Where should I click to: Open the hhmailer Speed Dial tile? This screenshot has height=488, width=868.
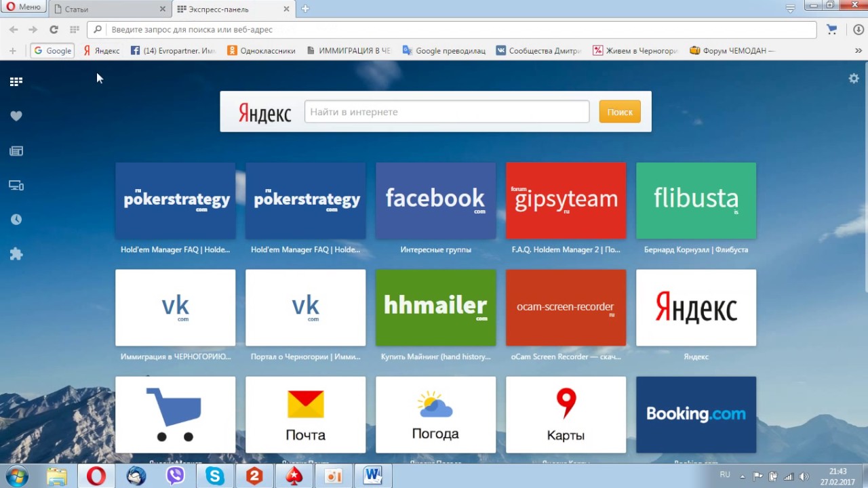tap(436, 308)
